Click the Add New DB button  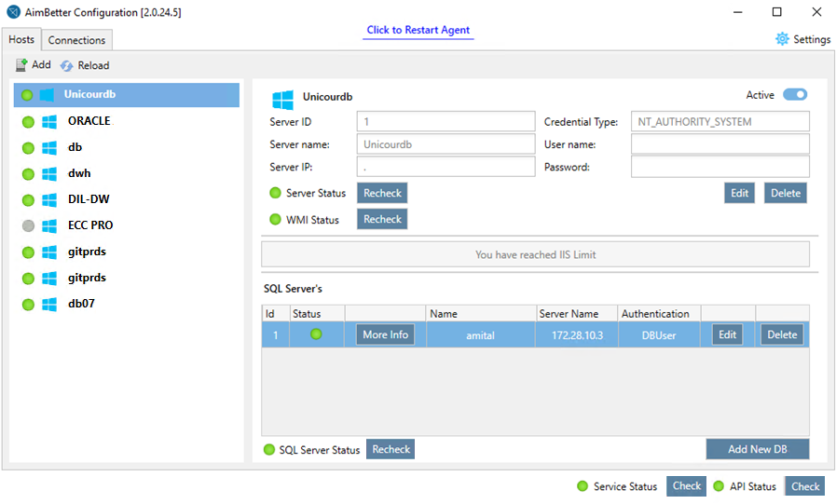coord(758,449)
